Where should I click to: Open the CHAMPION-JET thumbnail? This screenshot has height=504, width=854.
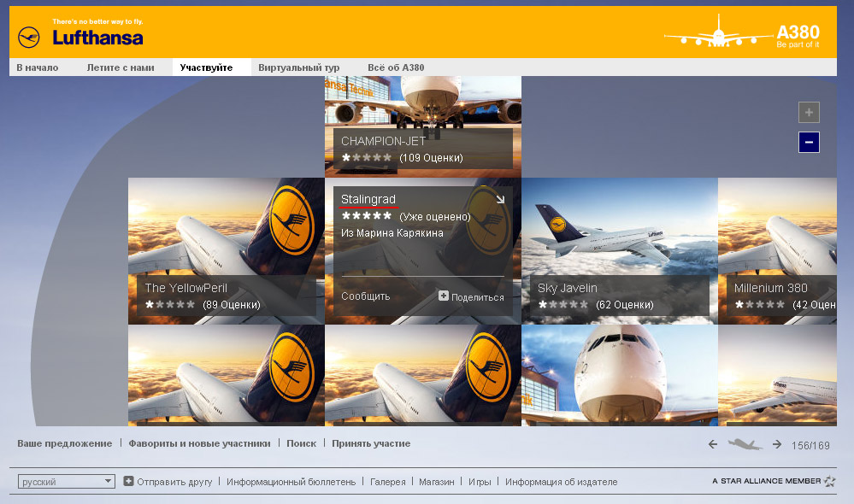(422, 126)
